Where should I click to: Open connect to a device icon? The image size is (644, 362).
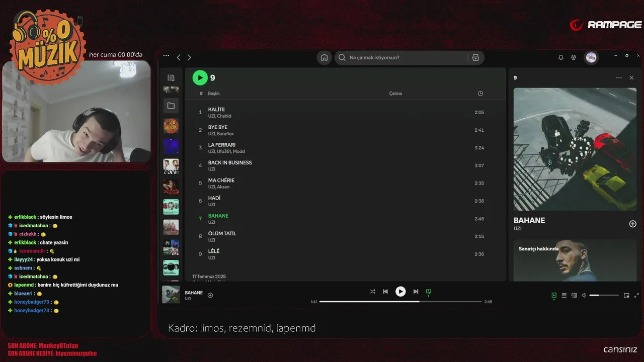574,296
